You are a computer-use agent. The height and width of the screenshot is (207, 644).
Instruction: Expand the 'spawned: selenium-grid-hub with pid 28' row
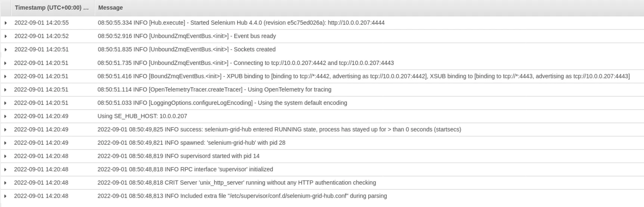tap(6, 143)
